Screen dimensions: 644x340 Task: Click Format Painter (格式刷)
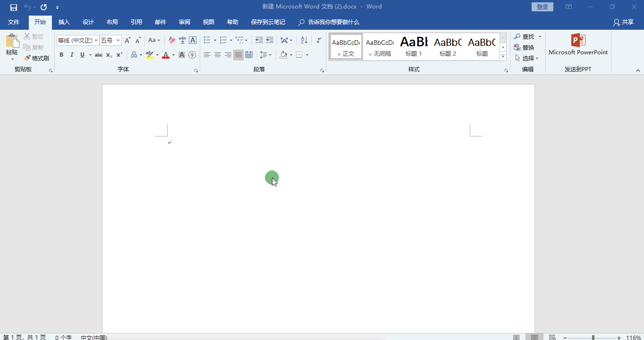36,58
